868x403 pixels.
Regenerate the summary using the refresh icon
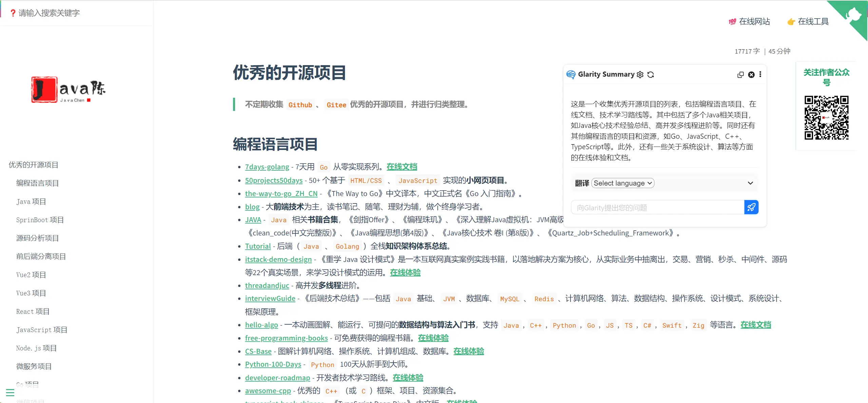point(651,74)
